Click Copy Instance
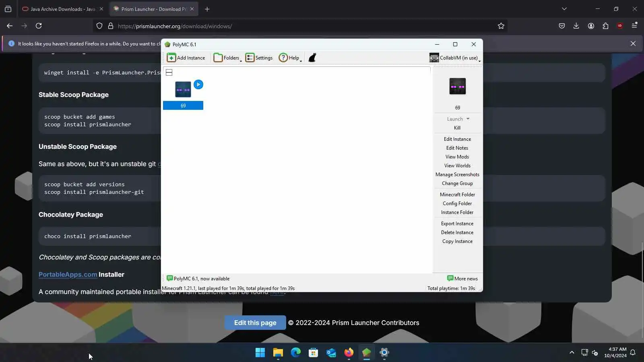This screenshot has height=362, width=644. [457, 241]
